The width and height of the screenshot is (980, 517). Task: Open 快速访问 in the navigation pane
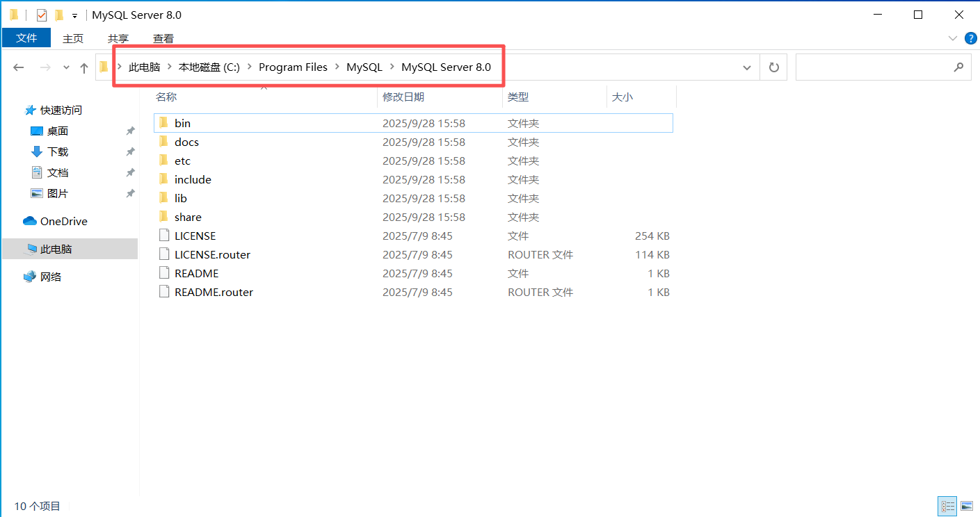pos(61,110)
